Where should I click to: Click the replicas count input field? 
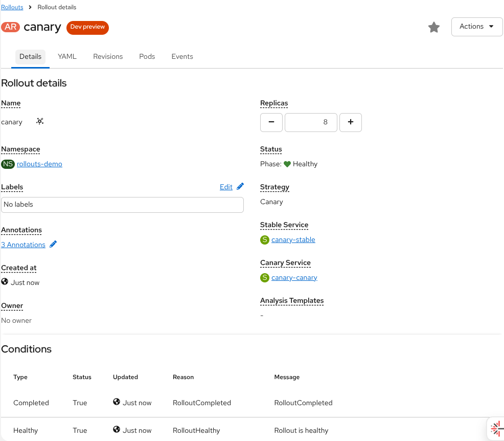click(x=311, y=123)
